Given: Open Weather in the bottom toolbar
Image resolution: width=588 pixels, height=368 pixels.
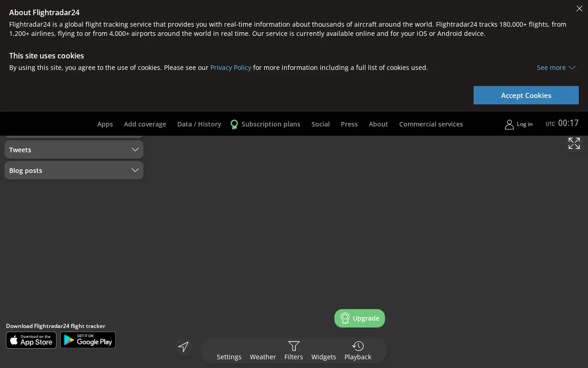Looking at the screenshot, I should pyautogui.click(x=263, y=356).
